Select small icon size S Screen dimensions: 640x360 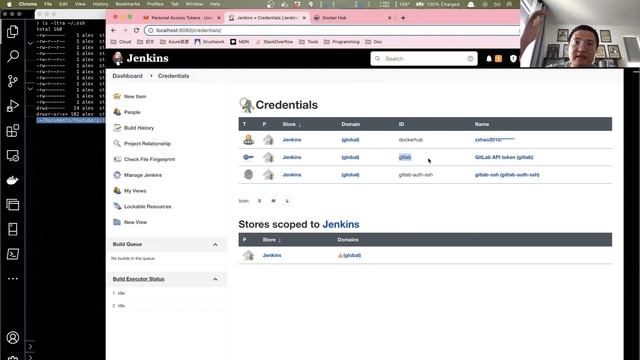pos(259,201)
